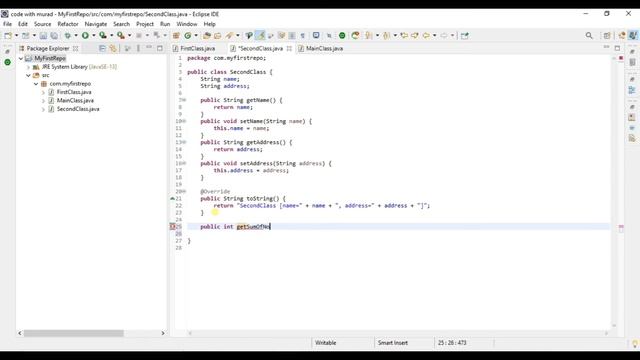Switch to the Java perspective icon
640x360 pixels.
tap(633, 36)
